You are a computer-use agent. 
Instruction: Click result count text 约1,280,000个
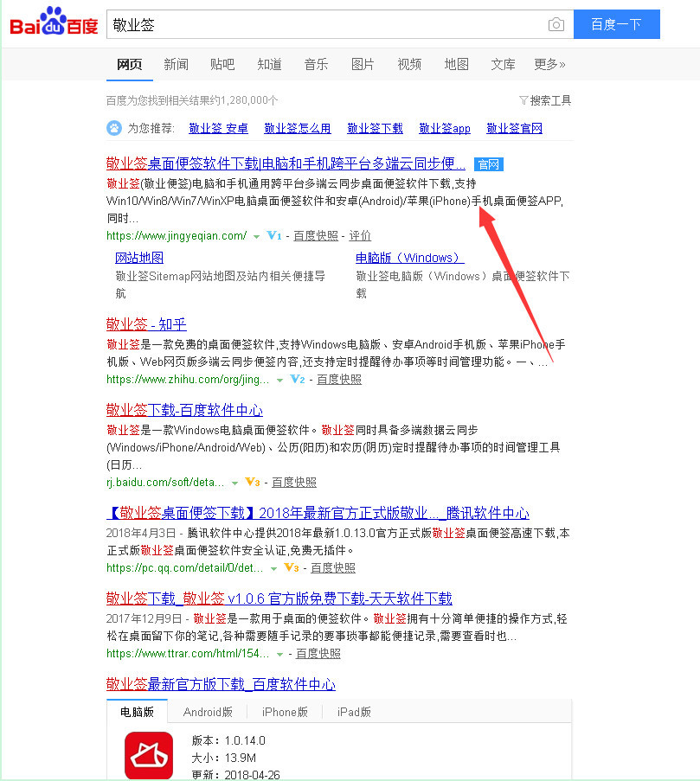(x=244, y=100)
